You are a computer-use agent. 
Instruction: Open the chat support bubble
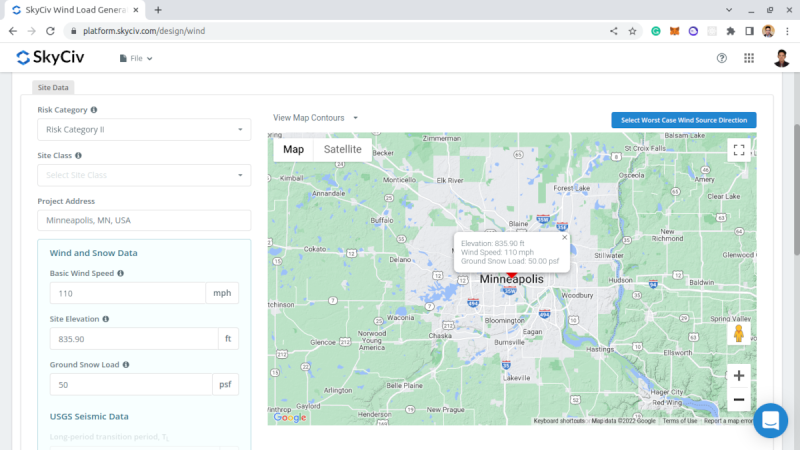pyautogui.click(x=771, y=420)
